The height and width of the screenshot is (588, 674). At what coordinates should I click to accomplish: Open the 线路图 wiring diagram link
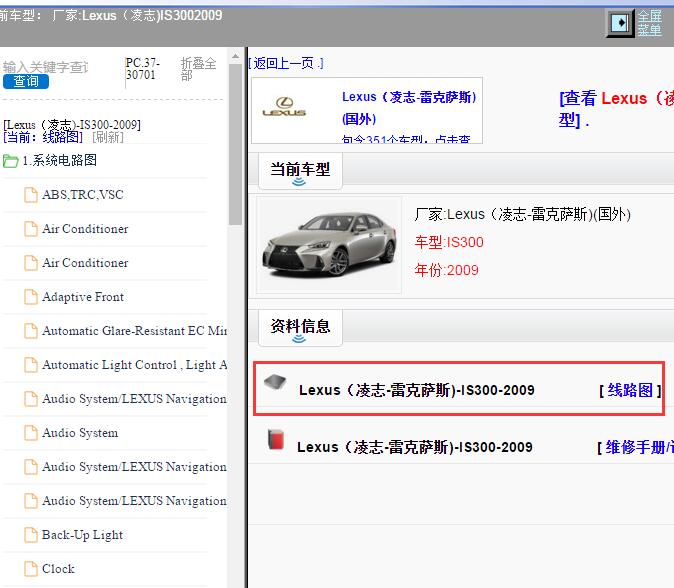(630, 390)
